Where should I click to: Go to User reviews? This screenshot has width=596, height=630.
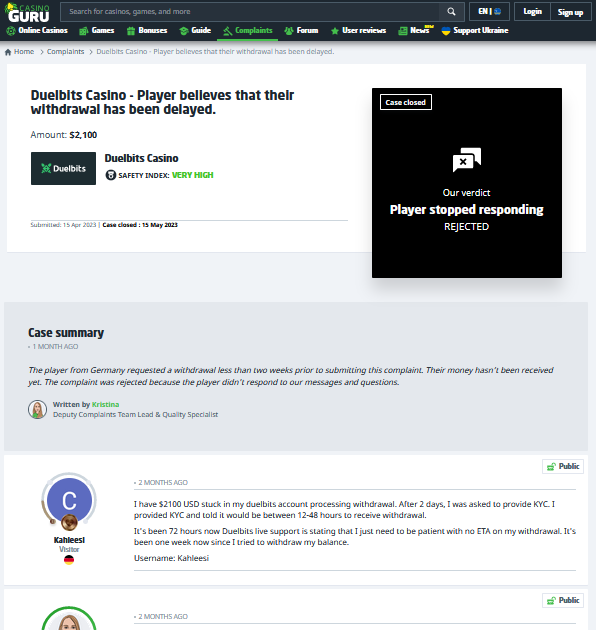358,31
